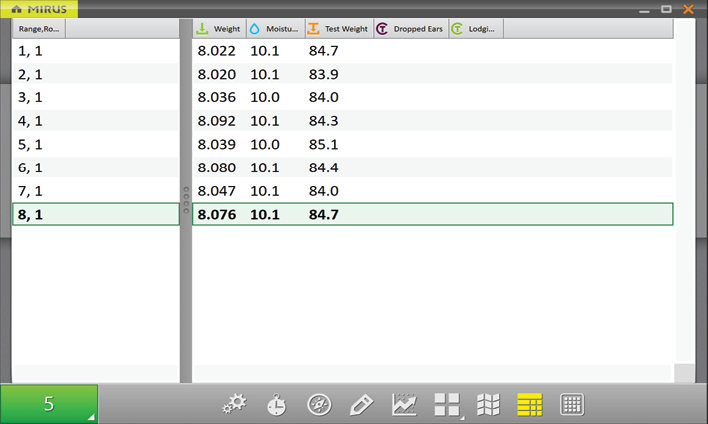Open the settings gears icon
The image size is (708, 424).
235,404
